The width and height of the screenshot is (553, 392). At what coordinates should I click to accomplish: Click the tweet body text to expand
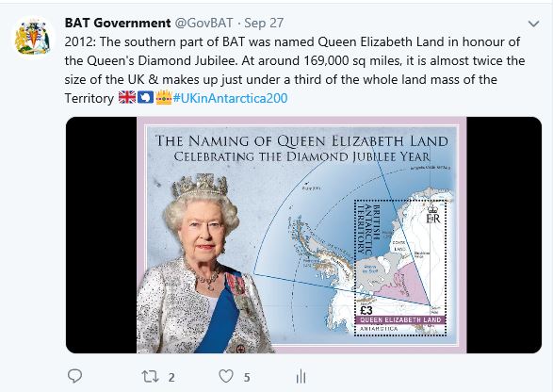(x=295, y=70)
